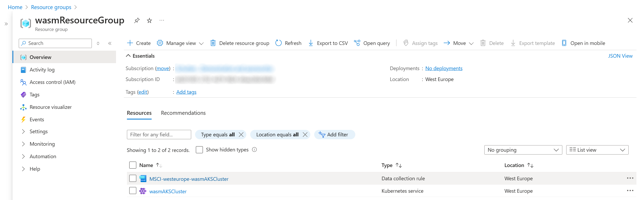Click the Filter for any field input
The width and height of the screenshot is (644, 200).
coord(159,135)
